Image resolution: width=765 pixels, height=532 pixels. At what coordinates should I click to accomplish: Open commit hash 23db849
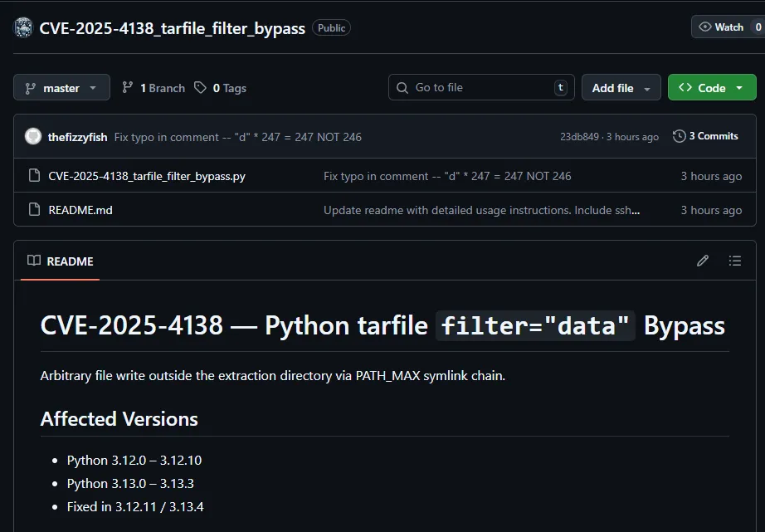point(579,137)
